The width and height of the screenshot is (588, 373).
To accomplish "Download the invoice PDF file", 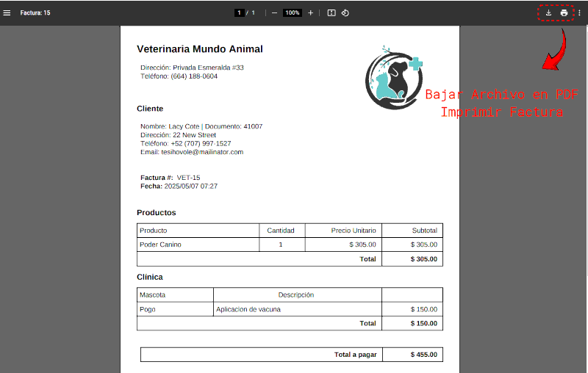I will click(x=548, y=12).
